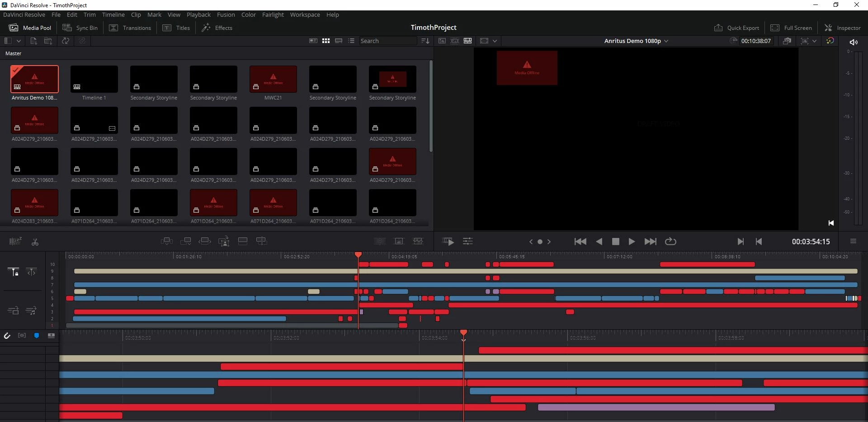Expand the bin list dropdown arrow
Viewport: 868px width, 422px height.
tap(19, 41)
